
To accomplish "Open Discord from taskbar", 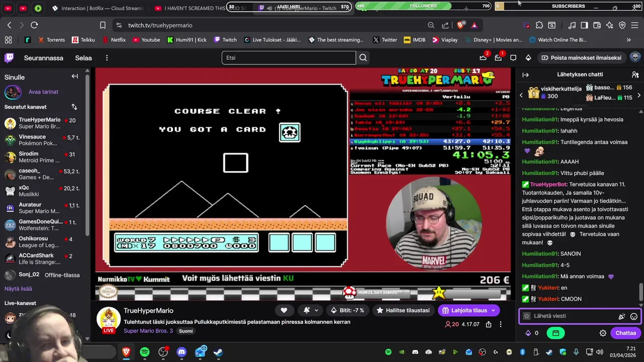I will [182, 352].
